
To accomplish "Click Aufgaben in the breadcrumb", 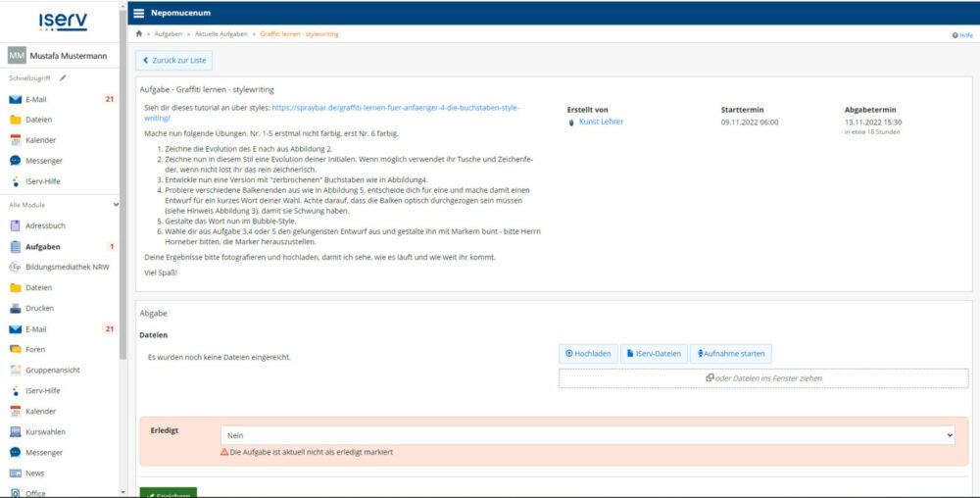I will tap(169, 33).
